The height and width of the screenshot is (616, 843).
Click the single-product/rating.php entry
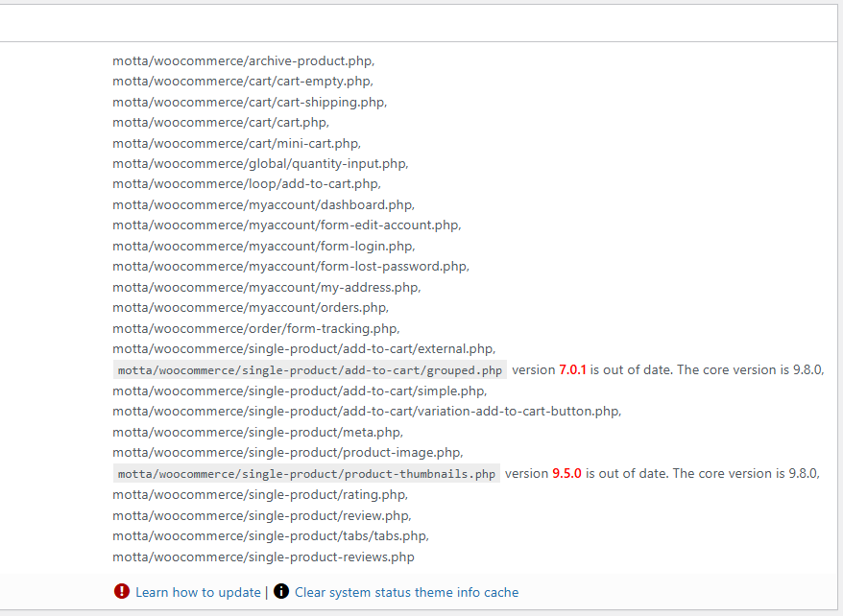coord(260,495)
